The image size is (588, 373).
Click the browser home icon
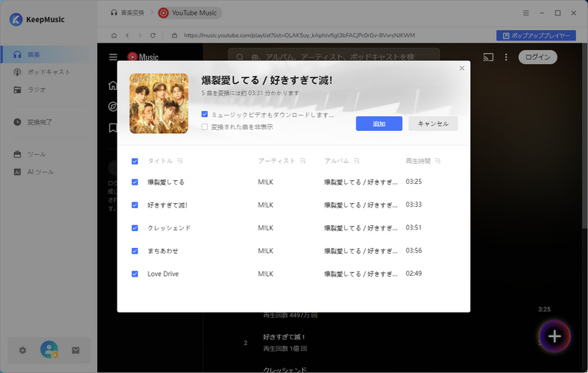point(114,35)
